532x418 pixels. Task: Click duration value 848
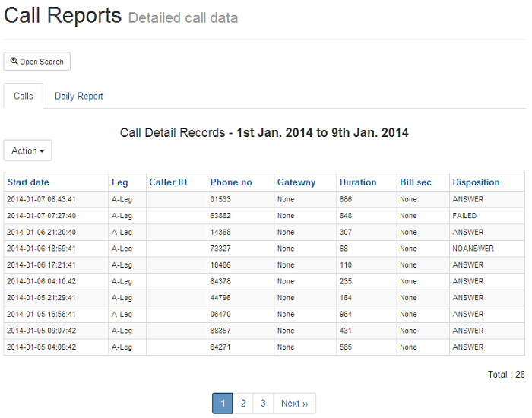(x=345, y=215)
